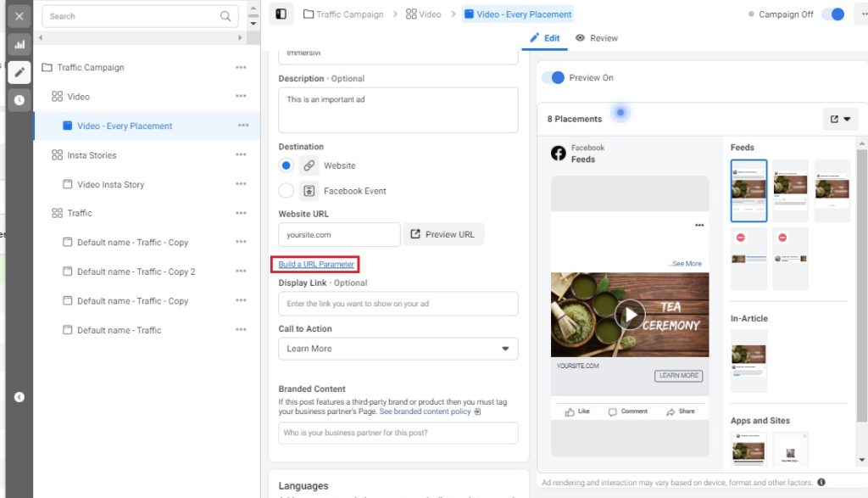The height and width of the screenshot is (498, 868).
Task: Select the second Feeds placement thumbnail
Action: coord(790,190)
